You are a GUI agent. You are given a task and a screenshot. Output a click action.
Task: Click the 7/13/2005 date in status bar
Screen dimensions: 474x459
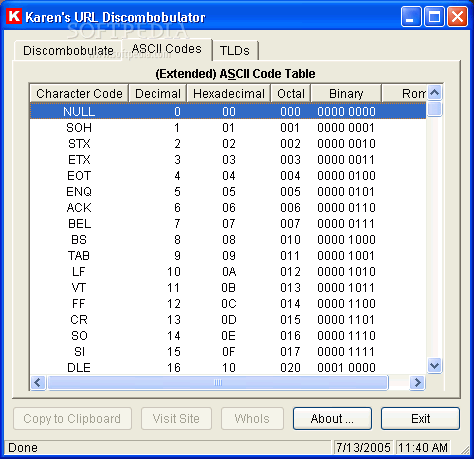[363, 448]
